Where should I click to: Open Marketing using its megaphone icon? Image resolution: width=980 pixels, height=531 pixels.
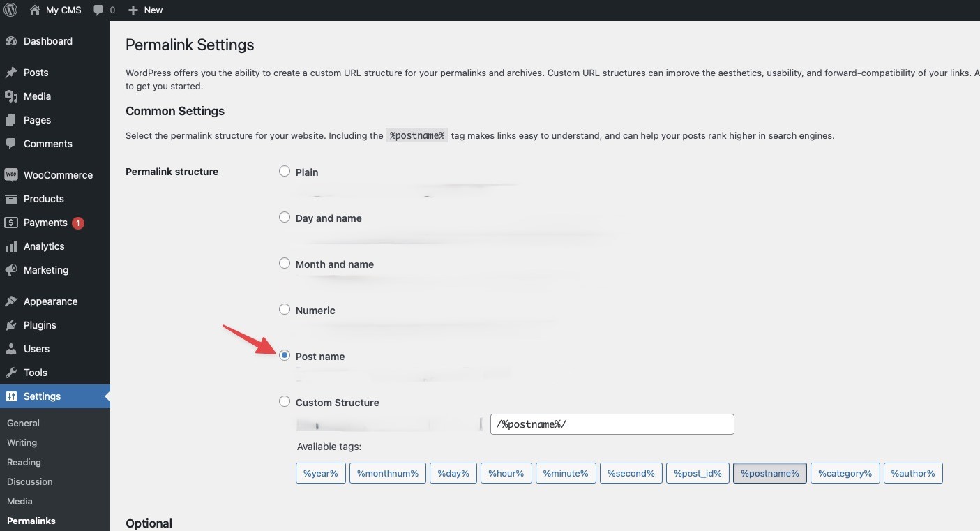coord(12,271)
